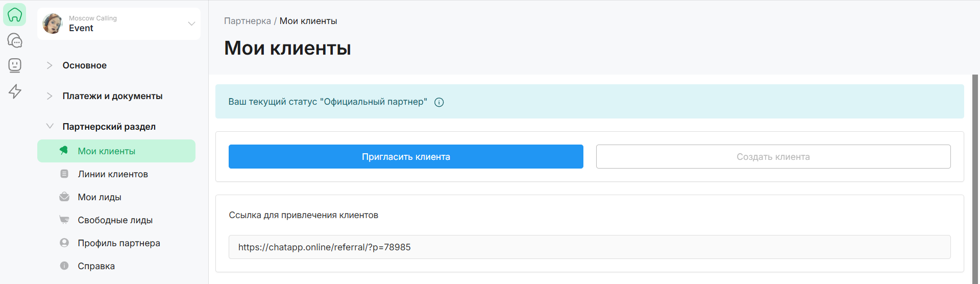Click the home icon in left rail

tap(15, 15)
